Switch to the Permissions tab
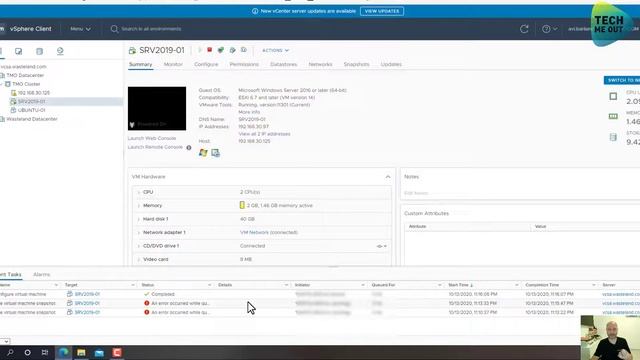640x360 pixels. coord(244,64)
